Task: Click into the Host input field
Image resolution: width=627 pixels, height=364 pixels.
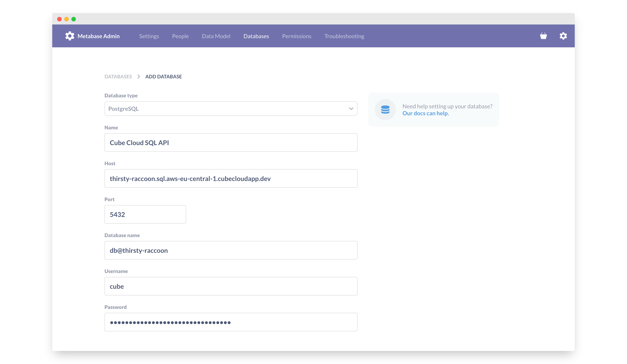Action: point(231,179)
